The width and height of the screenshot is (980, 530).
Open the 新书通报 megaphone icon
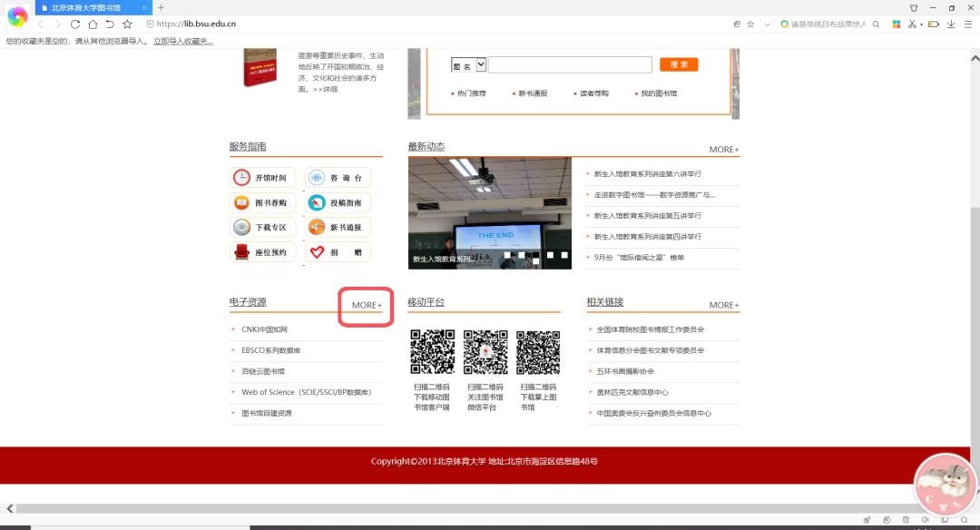click(317, 228)
